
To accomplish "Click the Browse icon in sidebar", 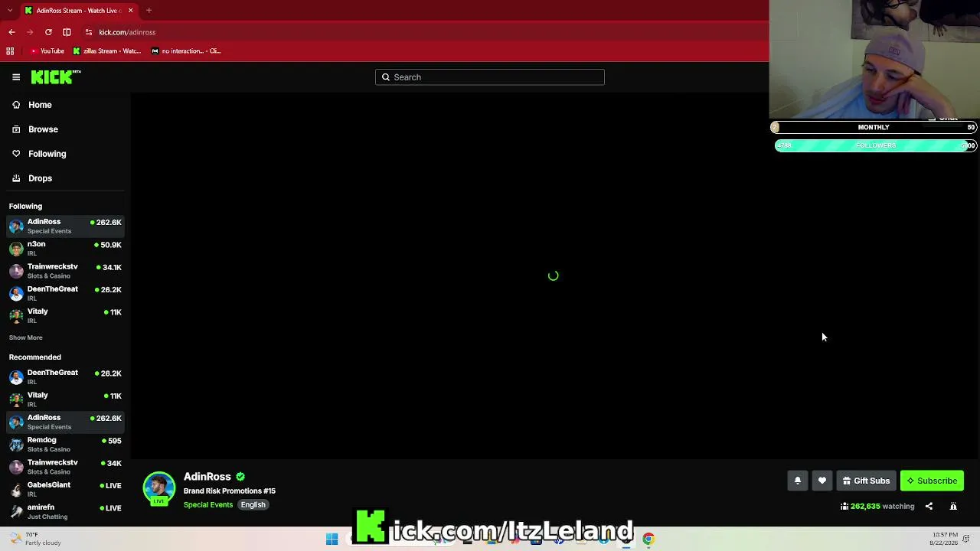I will click(x=16, y=129).
